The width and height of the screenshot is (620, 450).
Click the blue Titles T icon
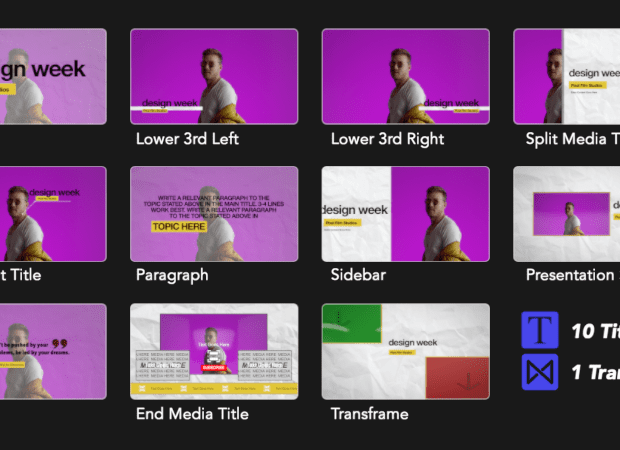click(x=540, y=330)
